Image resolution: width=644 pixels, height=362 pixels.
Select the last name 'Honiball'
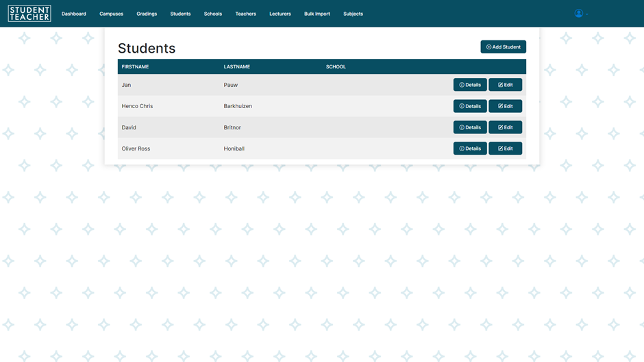click(x=234, y=148)
